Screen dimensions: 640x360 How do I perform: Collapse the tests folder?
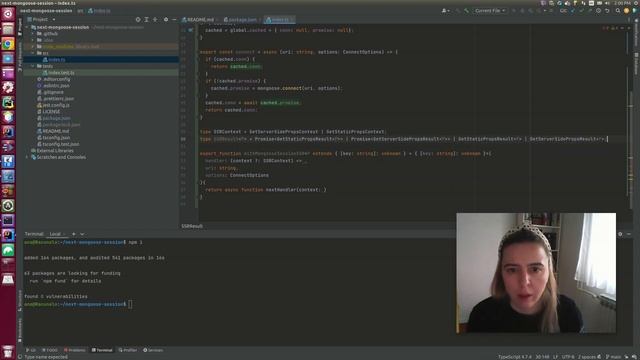[x=33, y=66]
